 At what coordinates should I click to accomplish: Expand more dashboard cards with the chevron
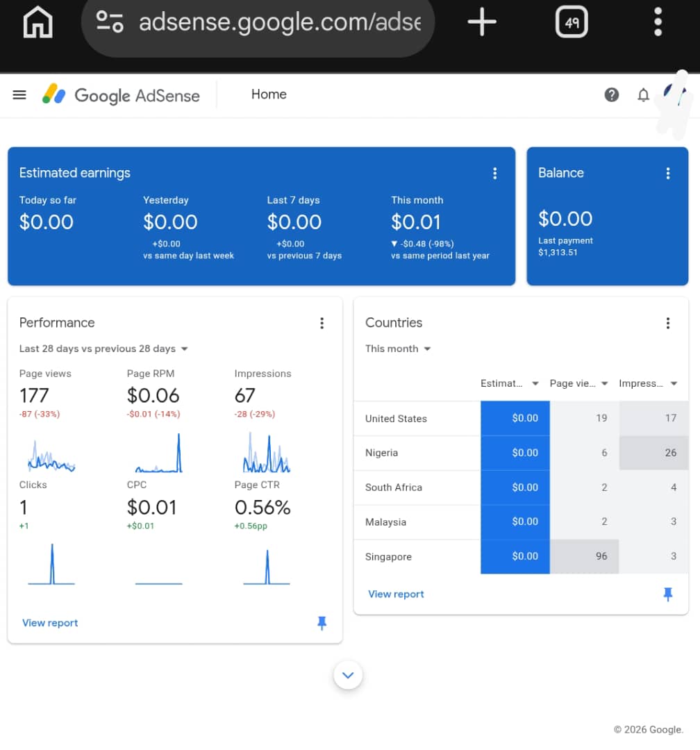pos(348,674)
